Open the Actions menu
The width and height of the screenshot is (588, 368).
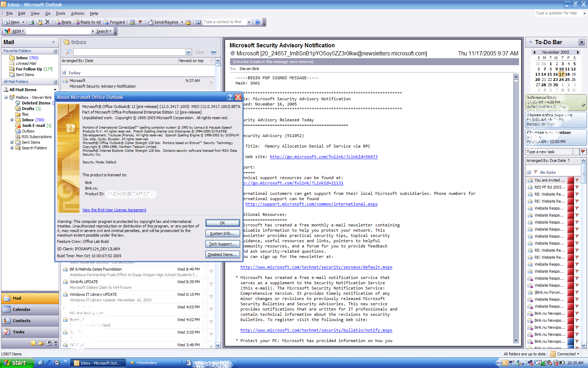pyautogui.click(x=77, y=13)
